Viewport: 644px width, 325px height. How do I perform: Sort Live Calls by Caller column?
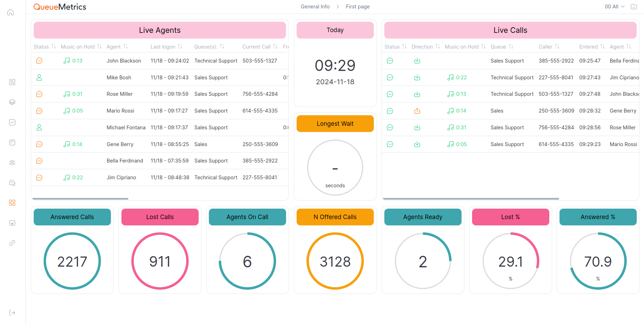[x=557, y=46]
